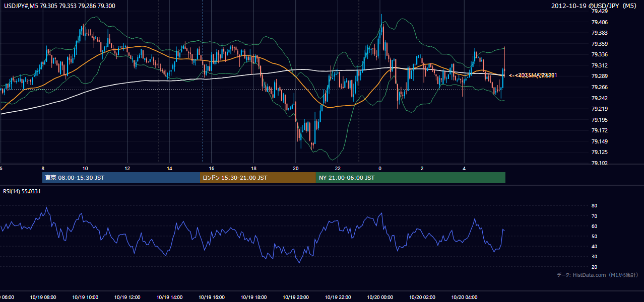Click the RSI(14) 55.0331 indicator label
The height and width of the screenshot is (302, 644).
pos(22,191)
